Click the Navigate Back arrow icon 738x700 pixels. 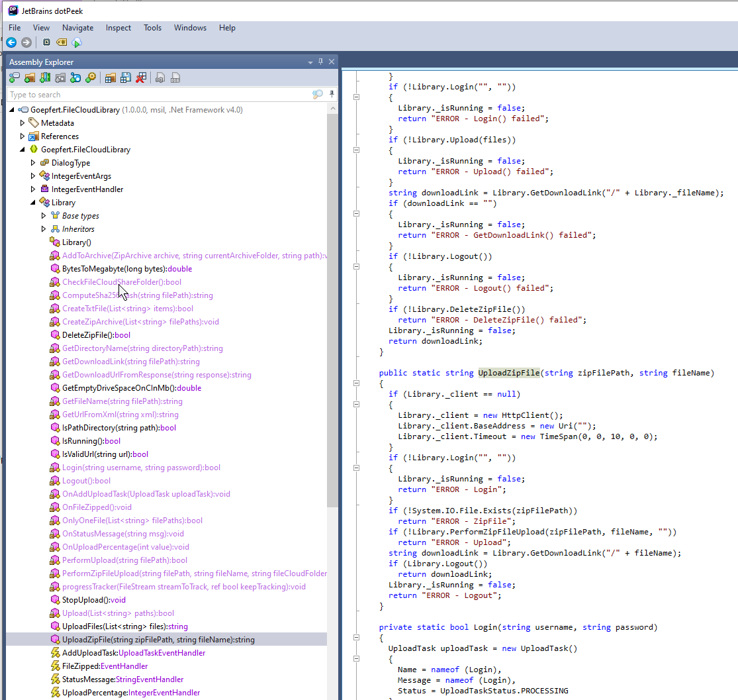click(x=11, y=42)
